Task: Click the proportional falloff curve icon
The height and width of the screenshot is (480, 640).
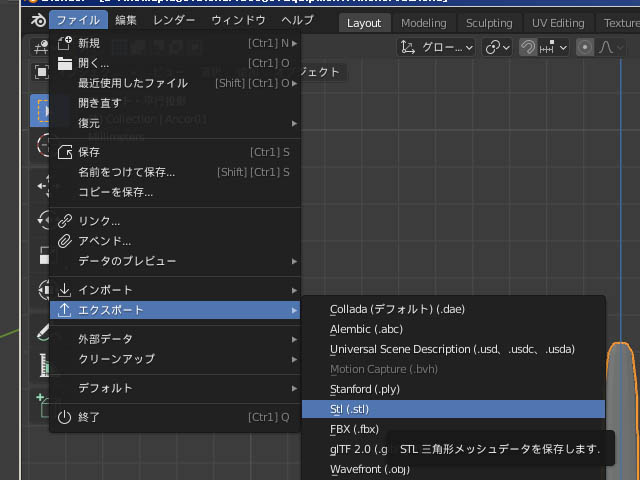Action: pos(605,48)
